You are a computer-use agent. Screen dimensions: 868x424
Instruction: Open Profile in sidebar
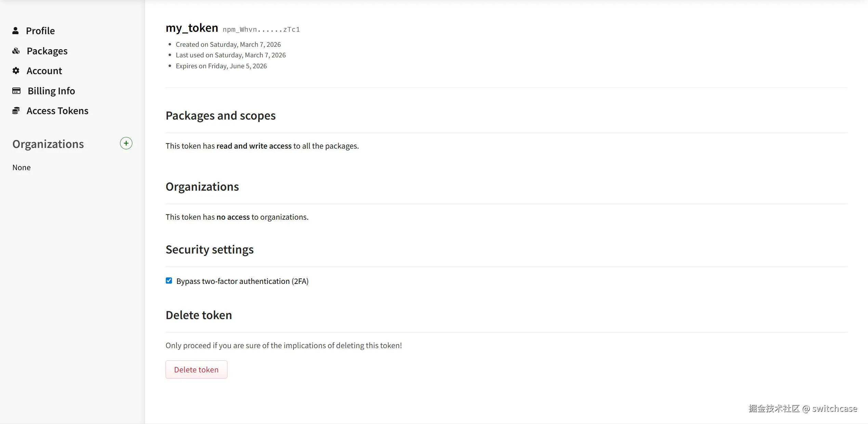tap(40, 31)
